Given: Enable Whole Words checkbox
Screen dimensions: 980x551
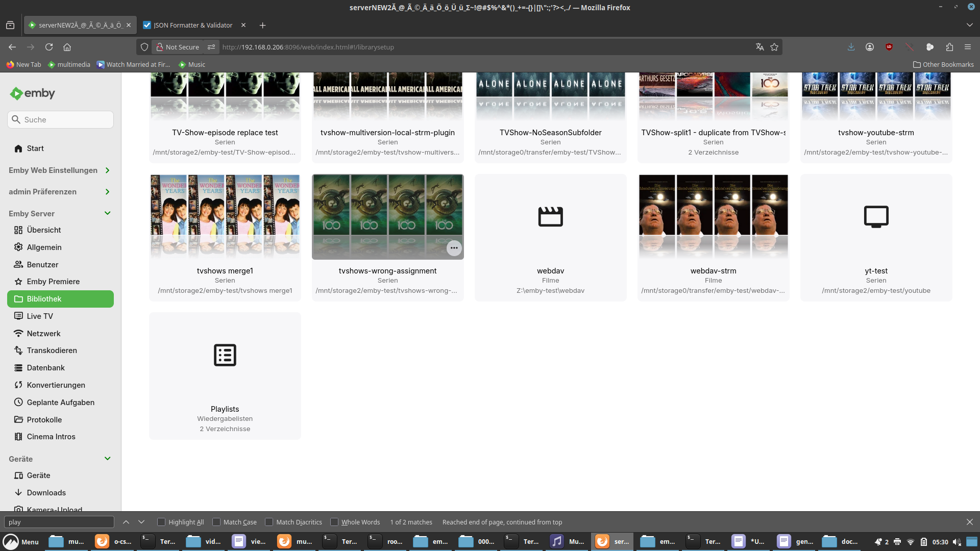Looking at the screenshot, I should [334, 522].
